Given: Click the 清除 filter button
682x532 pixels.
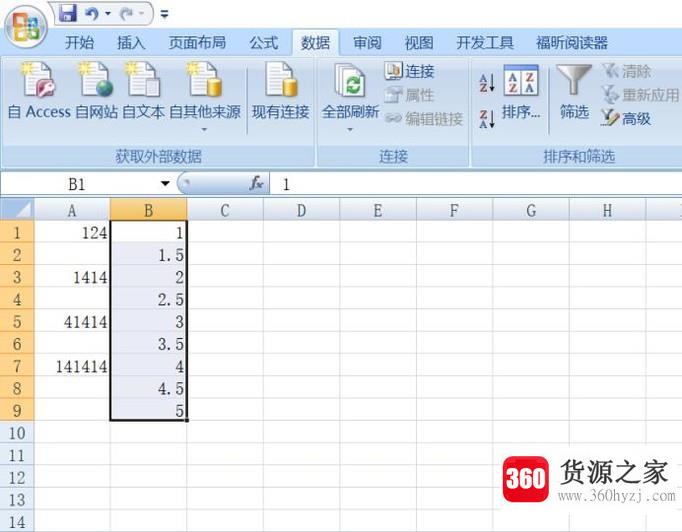Looking at the screenshot, I should pos(626,71).
